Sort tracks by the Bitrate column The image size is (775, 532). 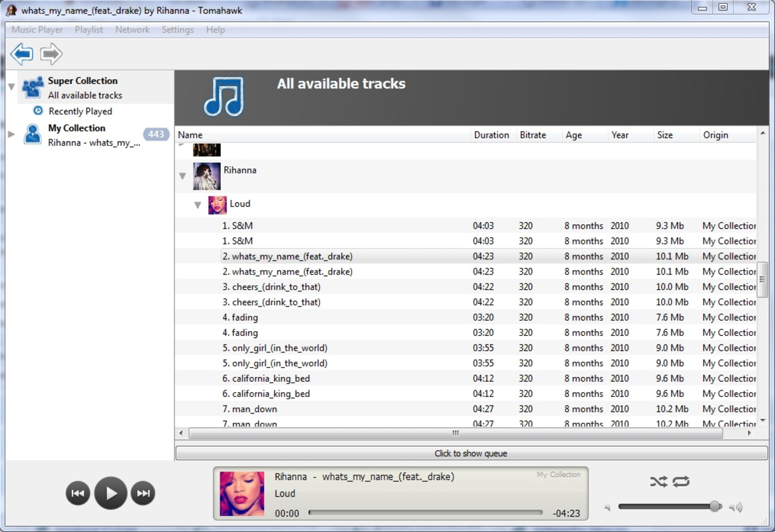538,135
